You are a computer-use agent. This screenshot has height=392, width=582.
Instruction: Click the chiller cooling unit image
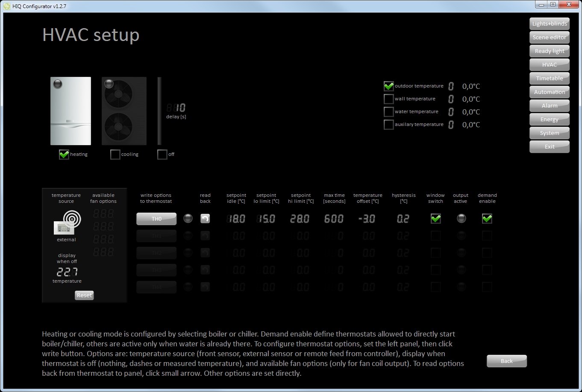point(124,111)
